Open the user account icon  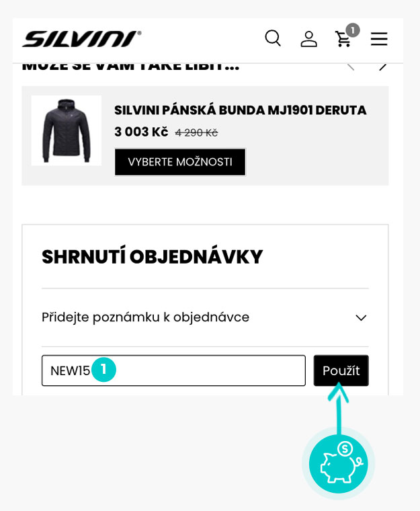308,39
